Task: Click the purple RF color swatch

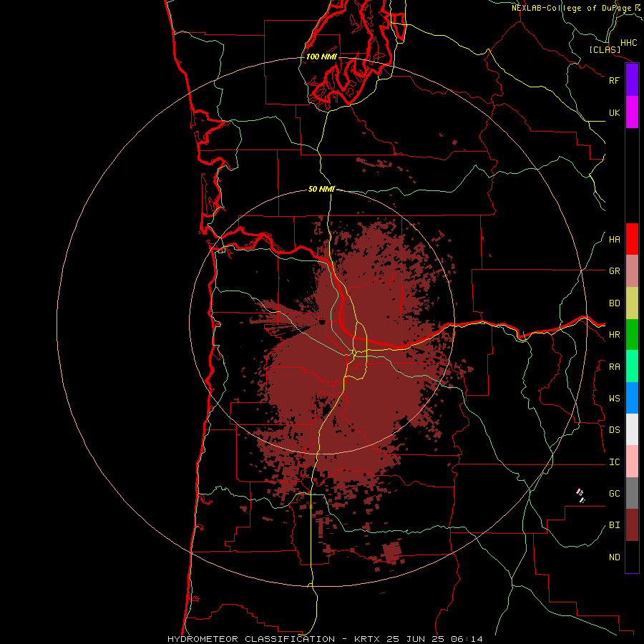Action: point(632,80)
